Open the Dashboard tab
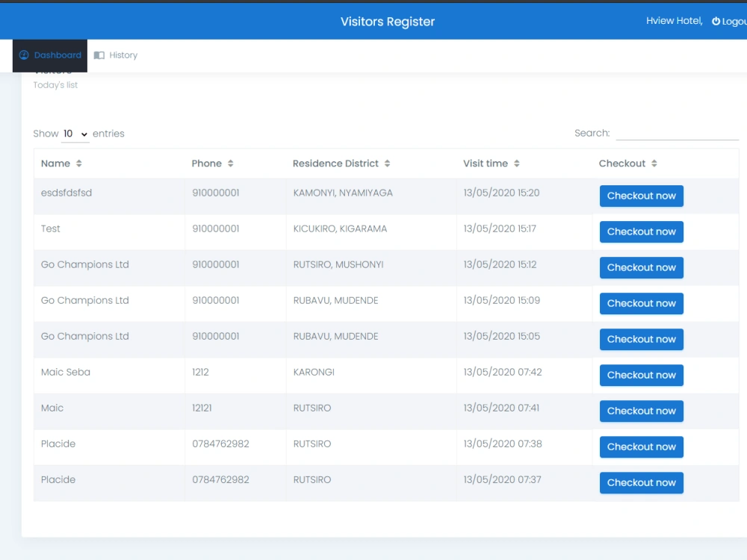 click(x=50, y=55)
